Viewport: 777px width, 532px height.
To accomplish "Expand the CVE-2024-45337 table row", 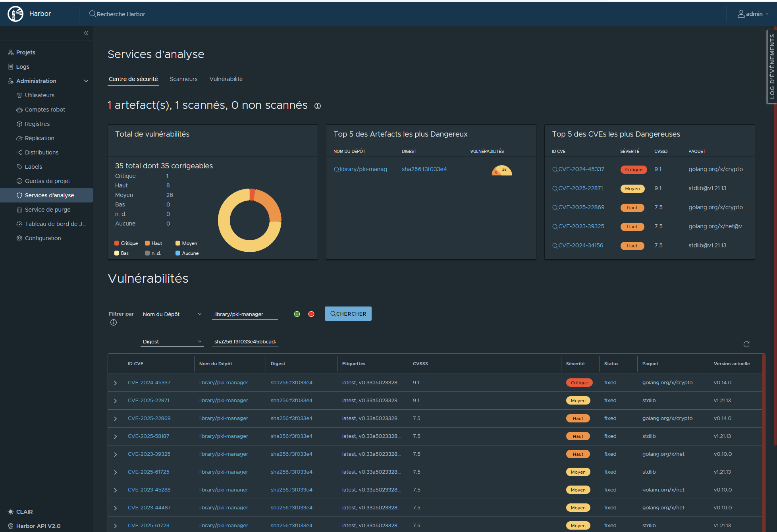I will click(x=116, y=383).
